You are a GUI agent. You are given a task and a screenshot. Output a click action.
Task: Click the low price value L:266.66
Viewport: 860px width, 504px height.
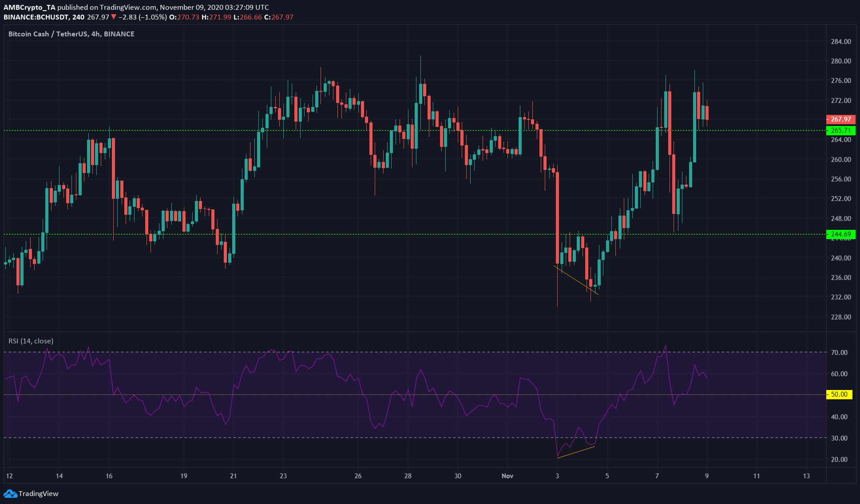pyautogui.click(x=248, y=17)
